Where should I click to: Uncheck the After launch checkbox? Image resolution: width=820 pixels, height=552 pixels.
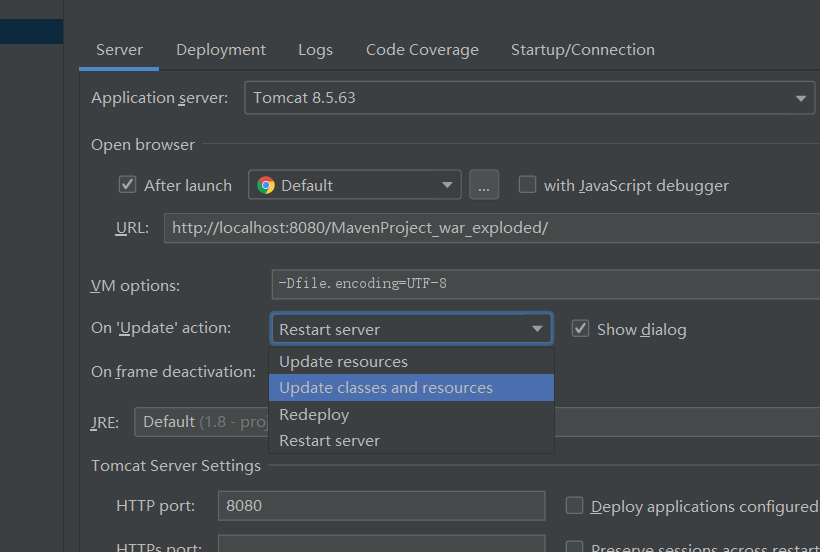127,185
